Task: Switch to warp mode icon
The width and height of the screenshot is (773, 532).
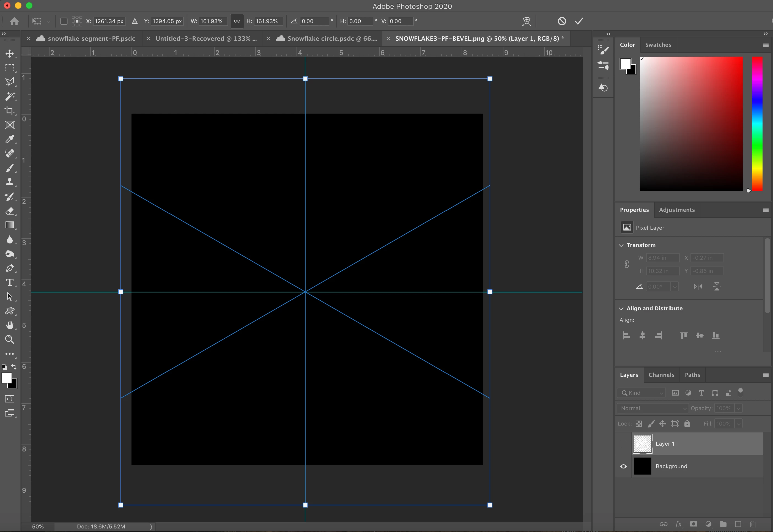Action: coord(526,21)
